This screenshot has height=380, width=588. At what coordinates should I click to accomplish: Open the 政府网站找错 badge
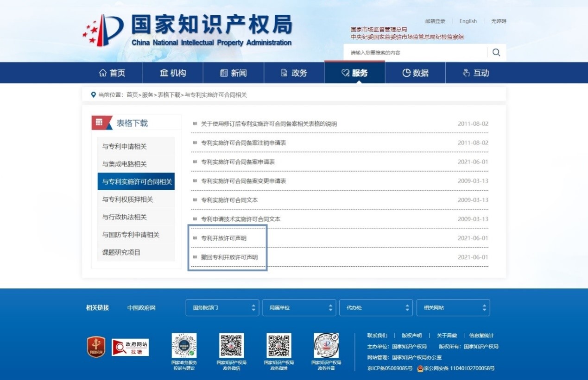point(131,347)
